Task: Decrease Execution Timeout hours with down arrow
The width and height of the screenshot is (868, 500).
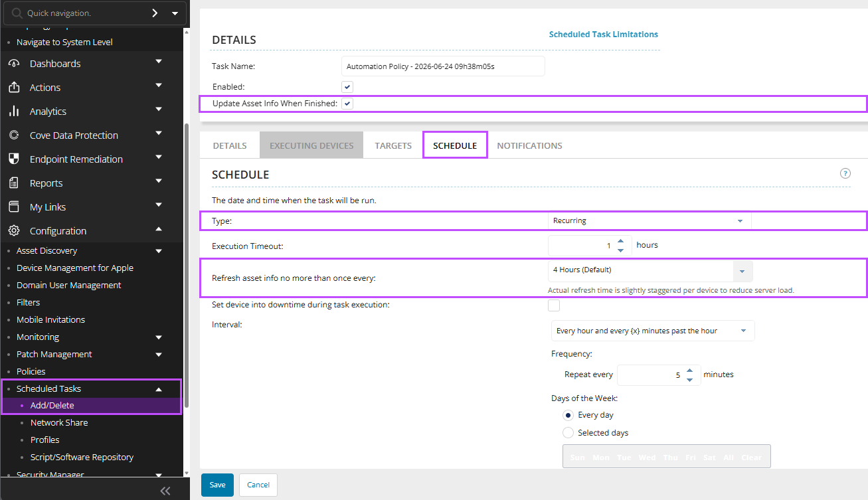Action: 620,250
